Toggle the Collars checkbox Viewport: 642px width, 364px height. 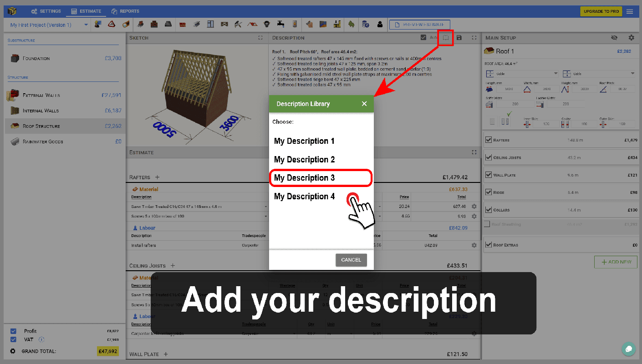tap(489, 210)
